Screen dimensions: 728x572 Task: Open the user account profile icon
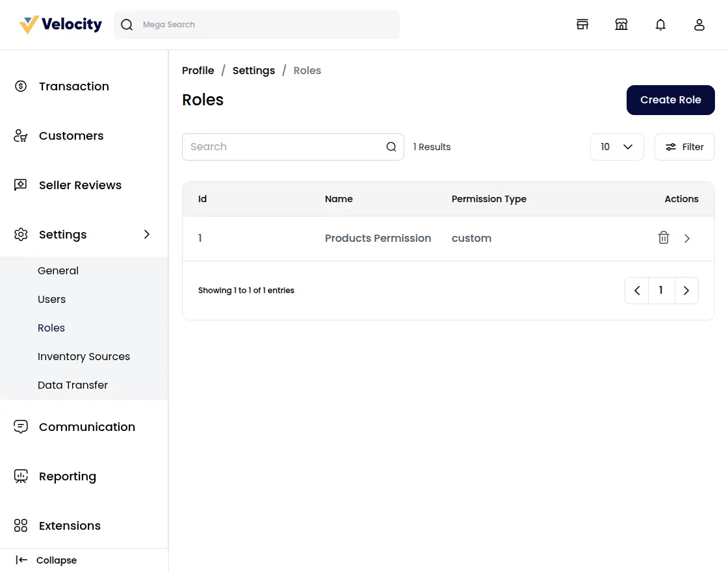click(x=699, y=25)
